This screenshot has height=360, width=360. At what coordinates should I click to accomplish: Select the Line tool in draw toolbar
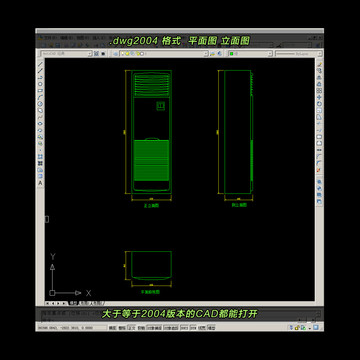point(40,64)
